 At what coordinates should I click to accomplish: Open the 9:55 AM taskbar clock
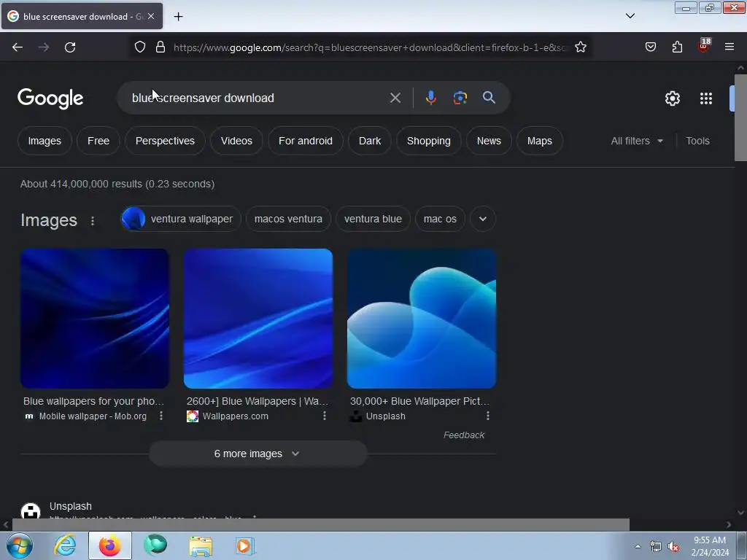click(710, 546)
